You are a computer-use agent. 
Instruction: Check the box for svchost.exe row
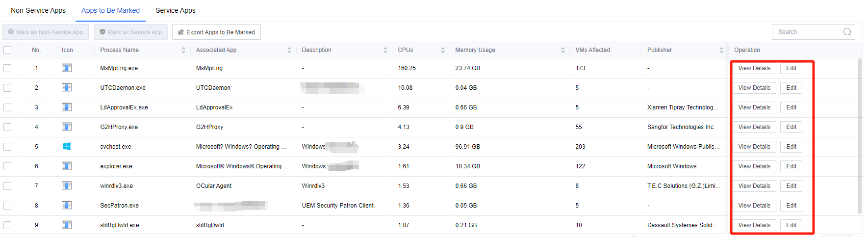[7, 147]
